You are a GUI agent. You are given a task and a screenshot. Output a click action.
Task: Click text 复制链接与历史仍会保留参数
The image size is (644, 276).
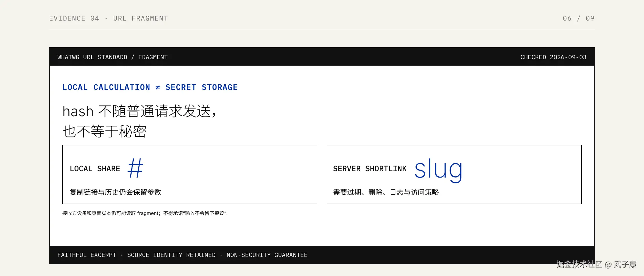tap(115, 192)
